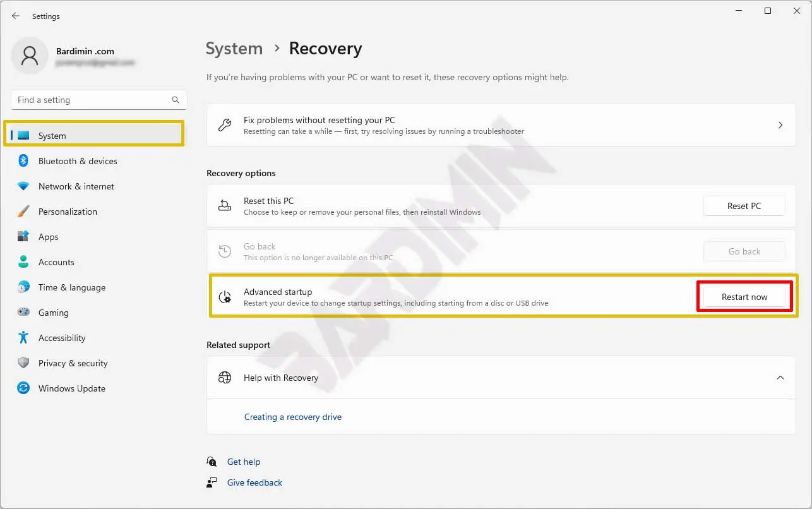Select Time & language in sidebar
This screenshot has width=812, height=509.
click(71, 287)
